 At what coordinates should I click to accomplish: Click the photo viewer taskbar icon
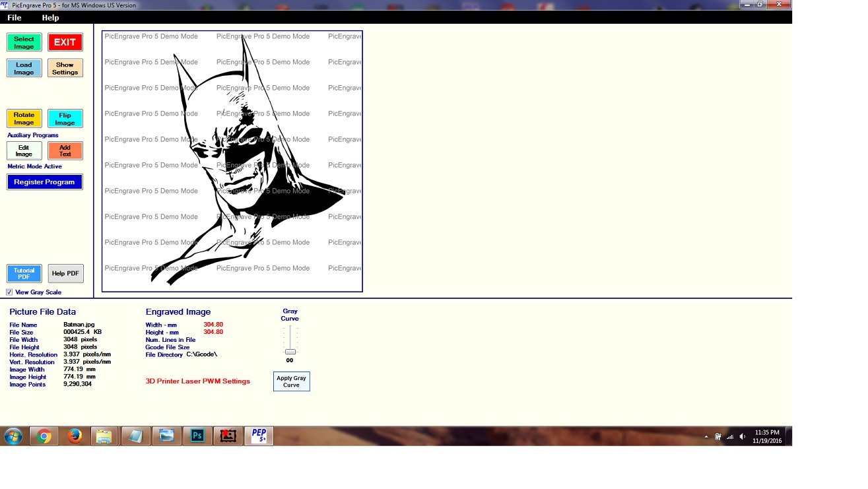166,436
